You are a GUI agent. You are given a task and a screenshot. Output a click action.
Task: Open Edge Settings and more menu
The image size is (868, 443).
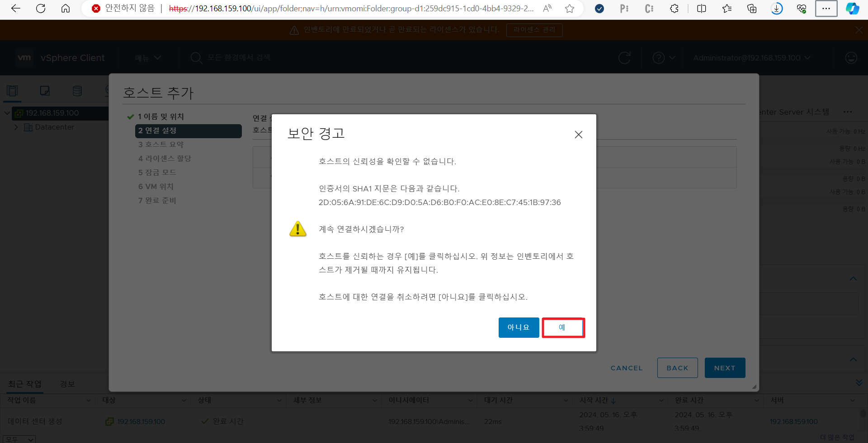point(826,9)
